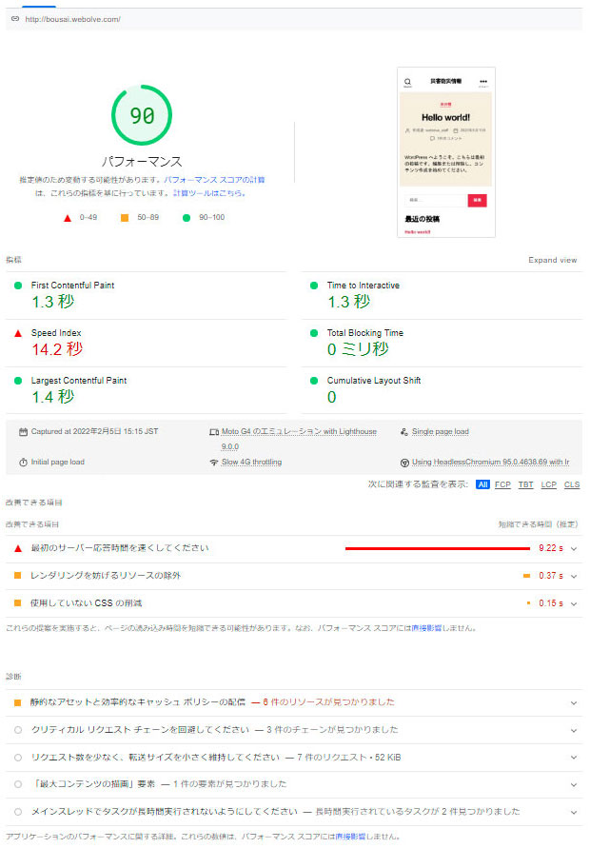Image resolution: width=590 pixels, height=868 pixels.
Task: Click the calendar icon next to Captured at
Action: pyautogui.click(x=23, y=432)
